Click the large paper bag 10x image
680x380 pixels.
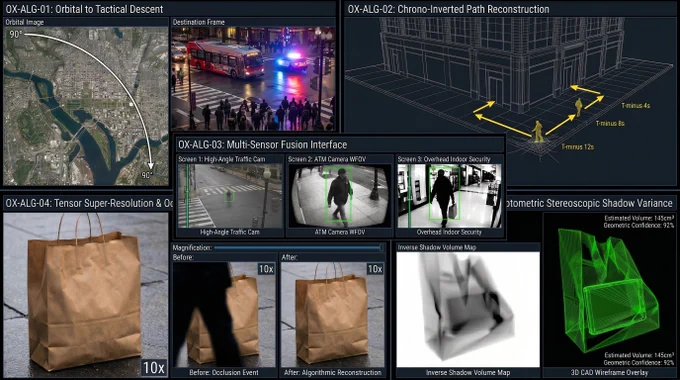tap(86, 295)
